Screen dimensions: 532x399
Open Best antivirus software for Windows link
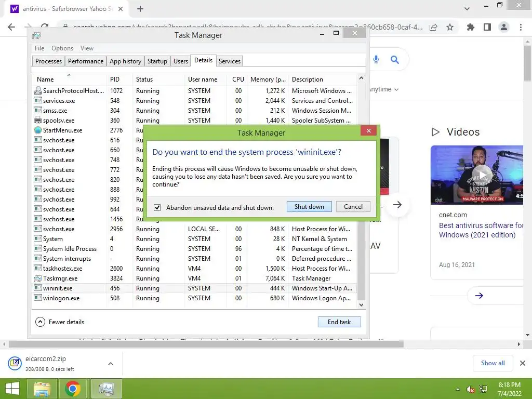(x=481, y=230)
